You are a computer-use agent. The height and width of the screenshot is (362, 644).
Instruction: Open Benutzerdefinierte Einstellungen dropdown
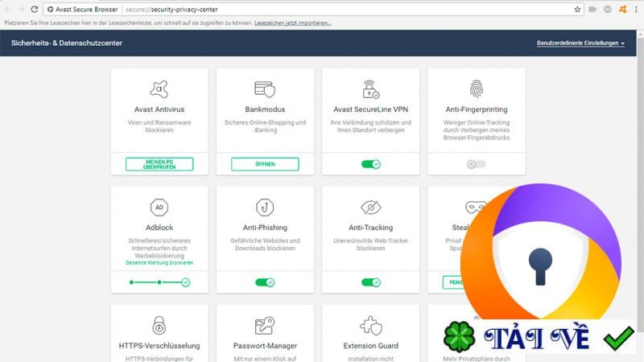point(580,43)
